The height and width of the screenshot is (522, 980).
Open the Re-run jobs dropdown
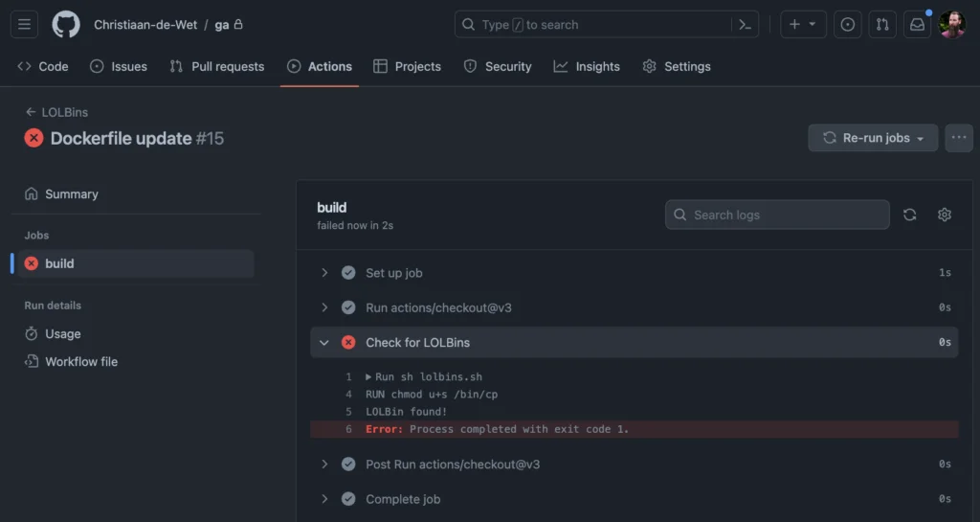873,138
